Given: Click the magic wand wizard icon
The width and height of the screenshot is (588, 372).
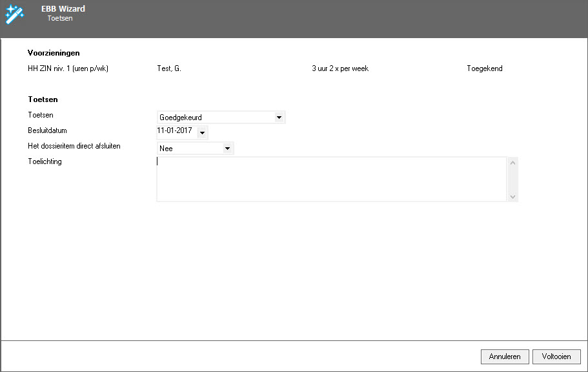Looking at the screenshot, I should click(x=14, y=14).
